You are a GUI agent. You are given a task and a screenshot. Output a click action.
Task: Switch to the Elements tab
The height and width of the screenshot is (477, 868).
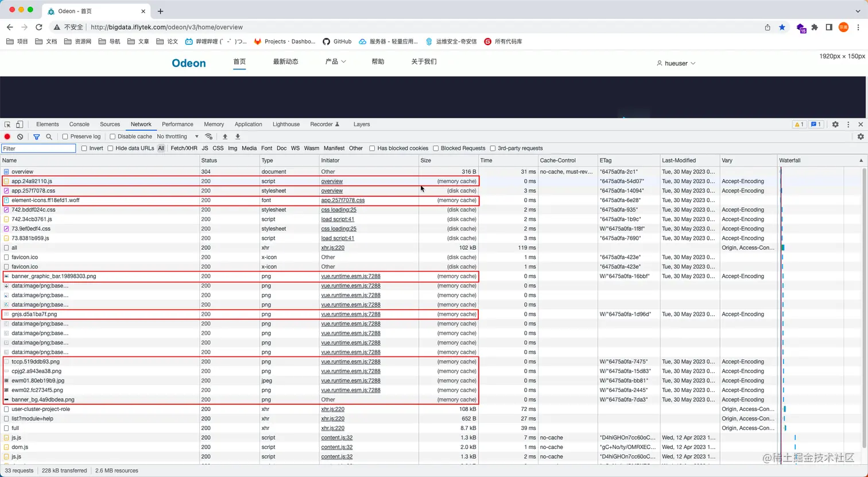(x=48, y=124)
